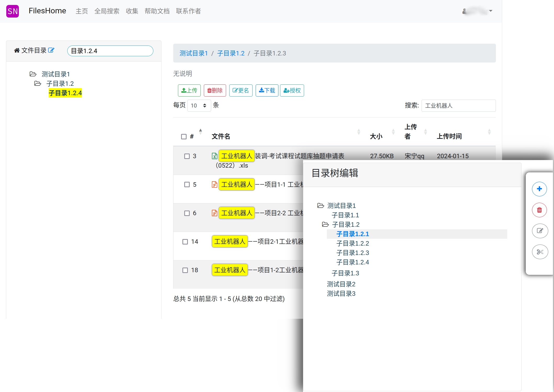The image size is (554, 392).
Task: Click the Excel file icon in row 3
Action: [x=214, y=156]
